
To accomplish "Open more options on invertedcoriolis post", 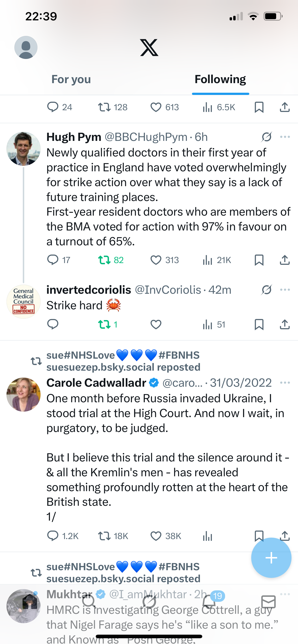I will (285, 290).
